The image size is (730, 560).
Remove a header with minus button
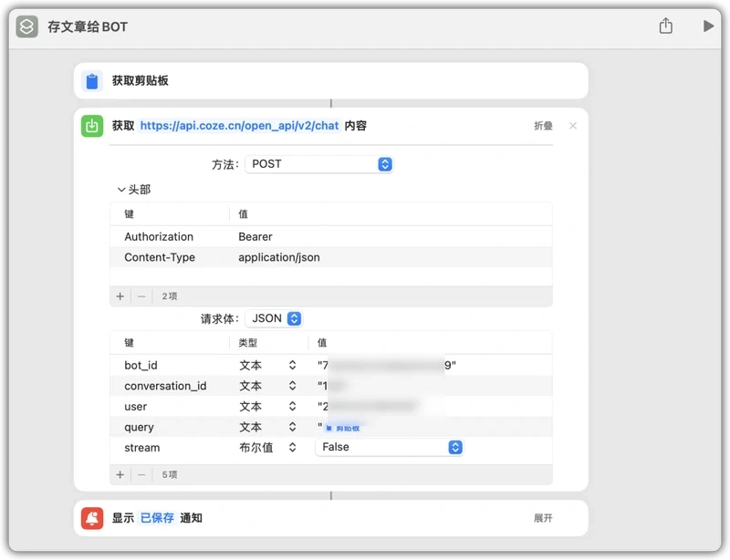(x=142, y=296)
